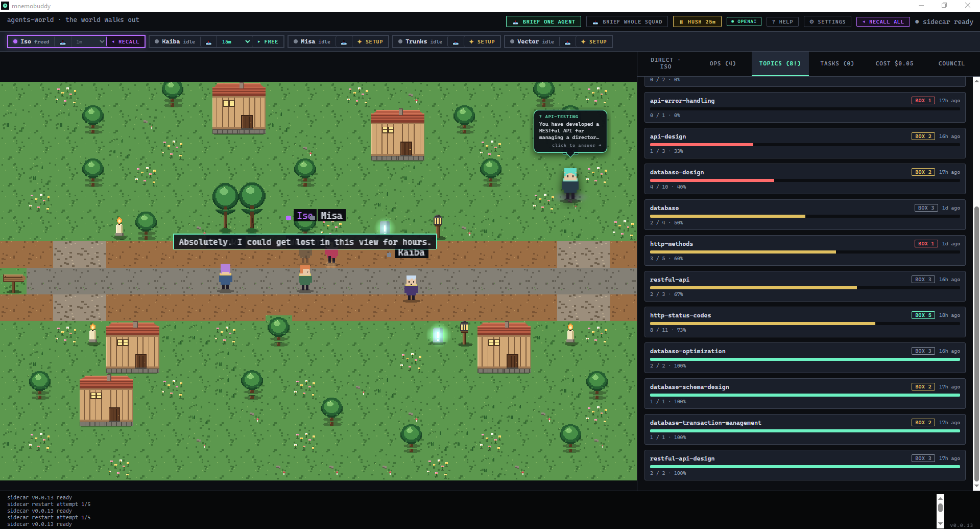This screenshot has height=529, width=980.
Task: Click the RECALL ALL button
Action: coord(883,22)
